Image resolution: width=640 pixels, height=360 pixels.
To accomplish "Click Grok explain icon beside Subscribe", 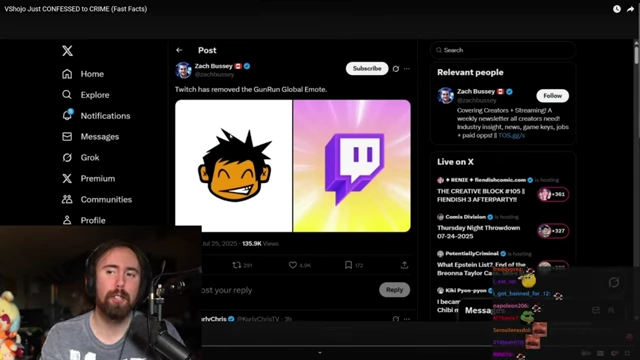I will [x=396, y=69].
